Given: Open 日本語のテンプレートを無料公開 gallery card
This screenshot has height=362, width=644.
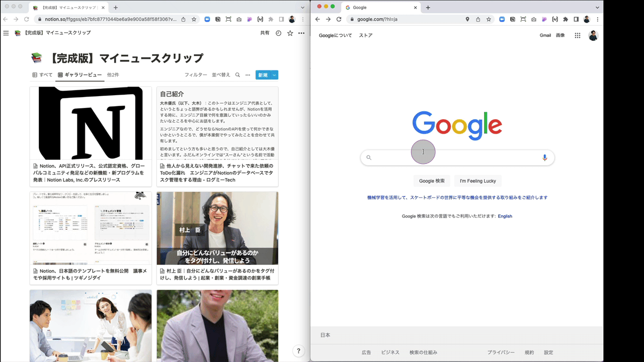Looking at the screenshot, I should (x=91, y=238).
